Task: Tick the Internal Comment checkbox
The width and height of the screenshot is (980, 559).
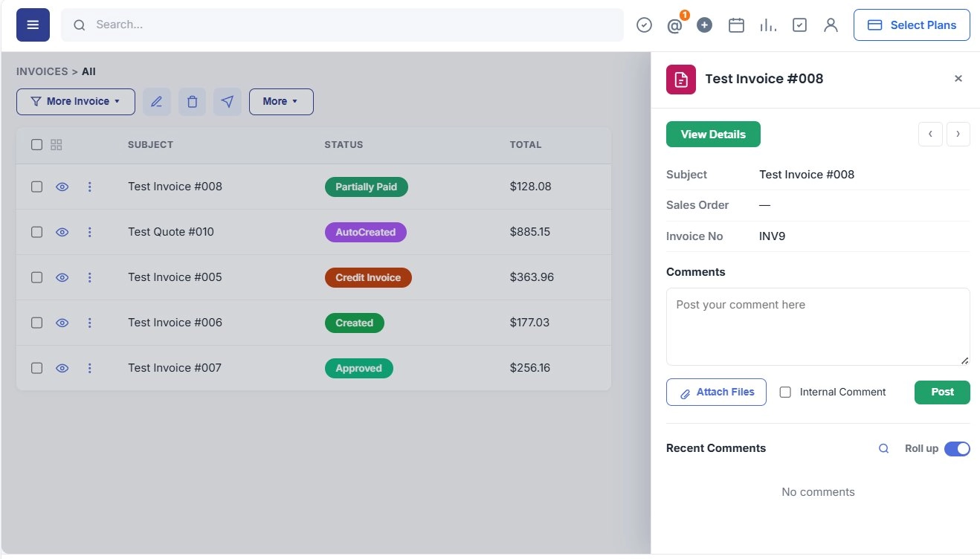Action: click(785, 392)
